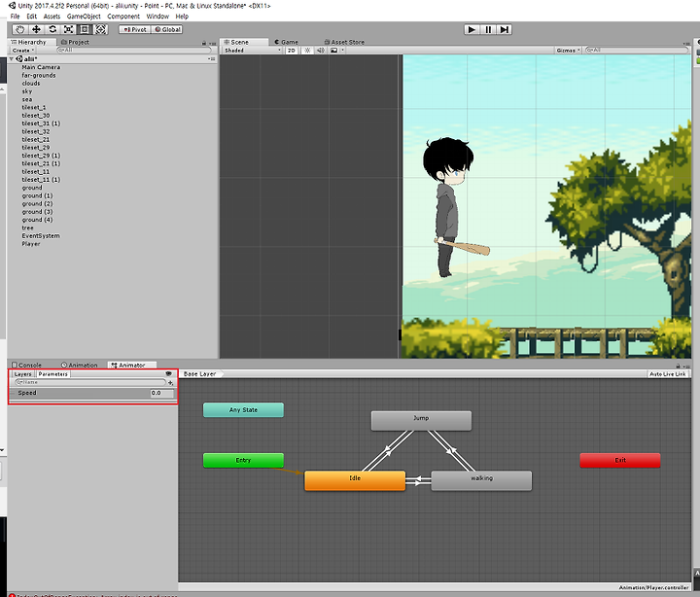Screen dimensions: 700x597
Task: Open the alli scene options menu
Action: click(x=212, y=59)
